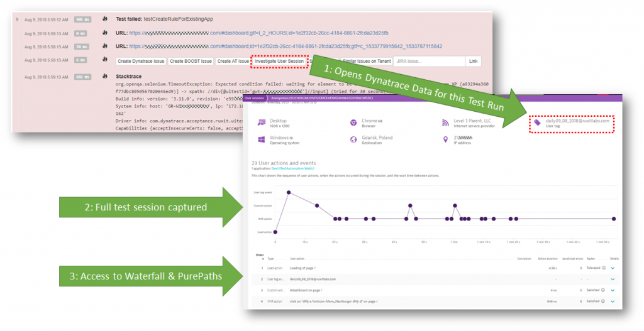Viewport: 644px width, 331px height.
Task: Focus the JIRA issue input field
Action: click(x=429, y=61)
